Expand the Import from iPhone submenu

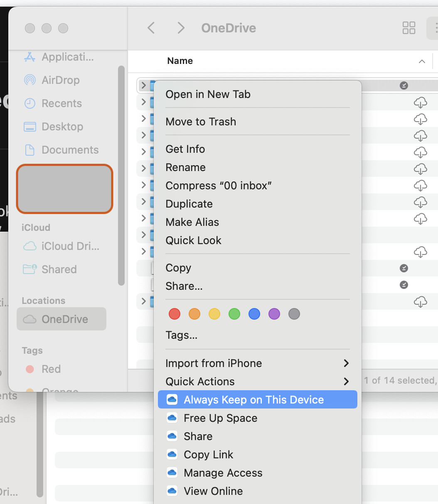tap(258, 363)
